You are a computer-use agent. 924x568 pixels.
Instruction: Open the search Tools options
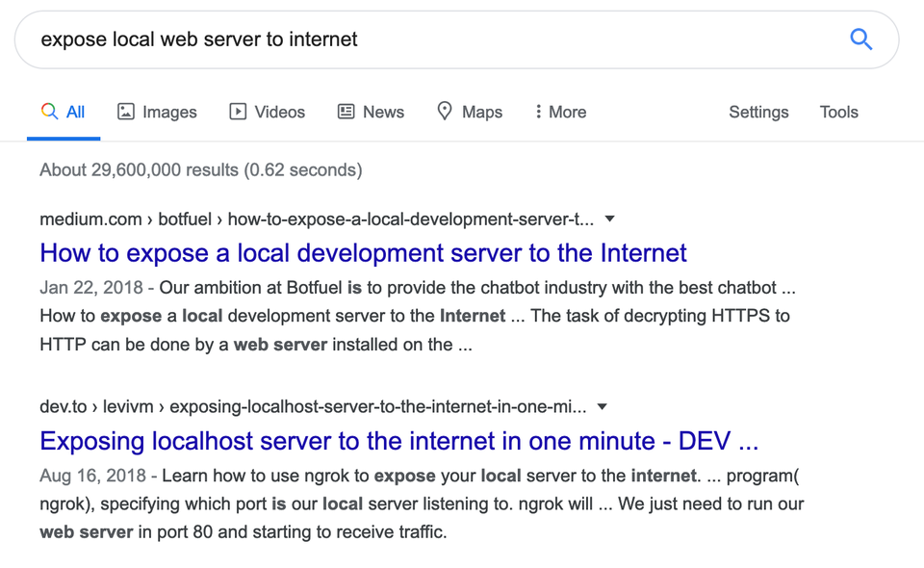(x=838, y=113)
